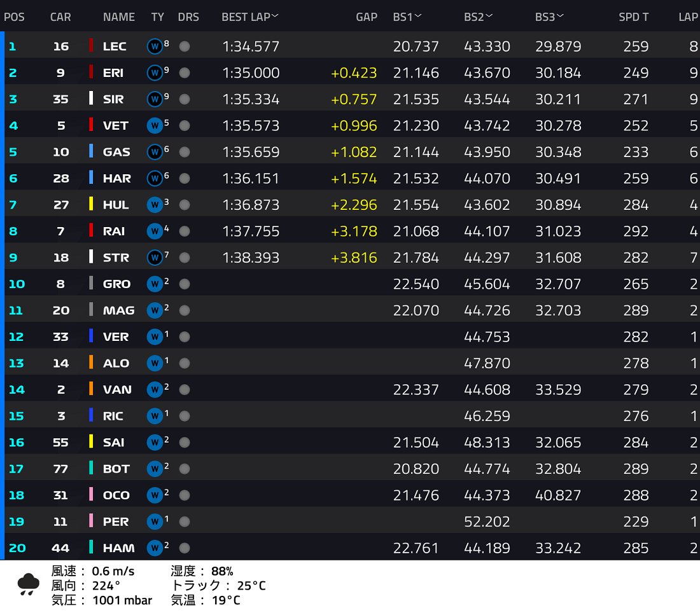Click VET's wet tyre icon
Image resolution: width=700 pixels, height=615 pixels.
(155, 126)
